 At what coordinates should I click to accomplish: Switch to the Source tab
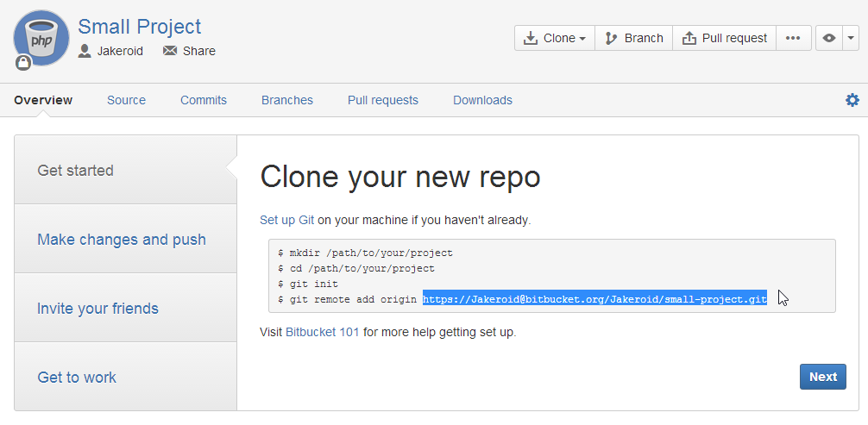pyautogui.click(x=126, y=100)
